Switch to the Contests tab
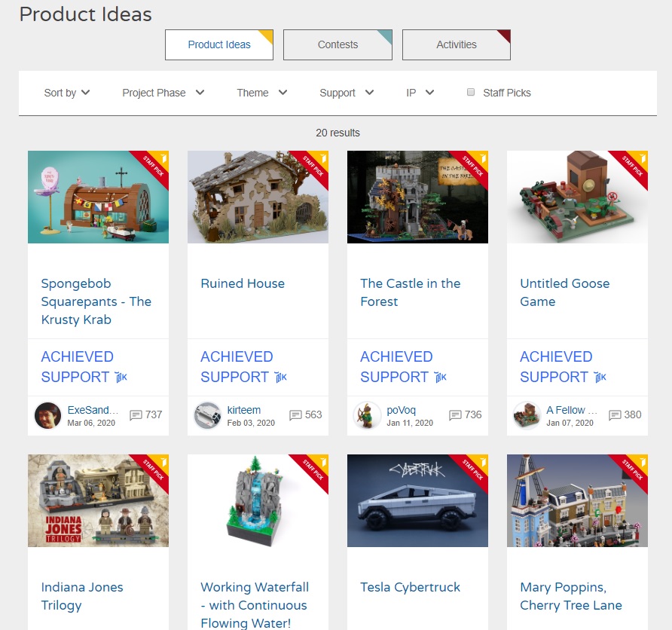 (338, 44)
